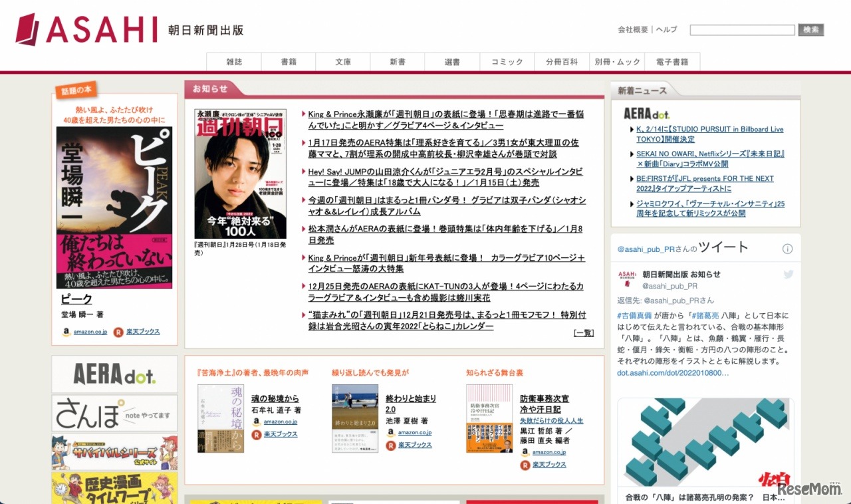Click the 朝日新聞出版 お知らせ account name

point(681,274)
